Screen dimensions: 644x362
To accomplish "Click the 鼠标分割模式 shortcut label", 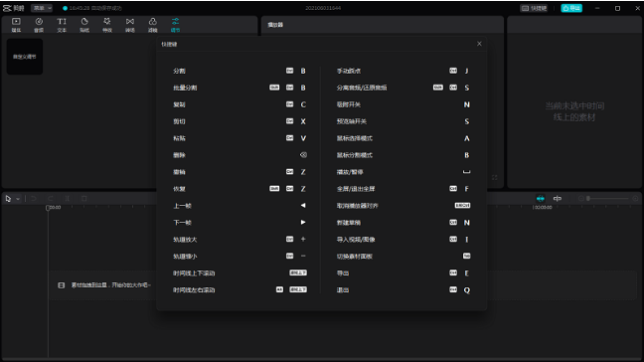I will coord(355,155).
